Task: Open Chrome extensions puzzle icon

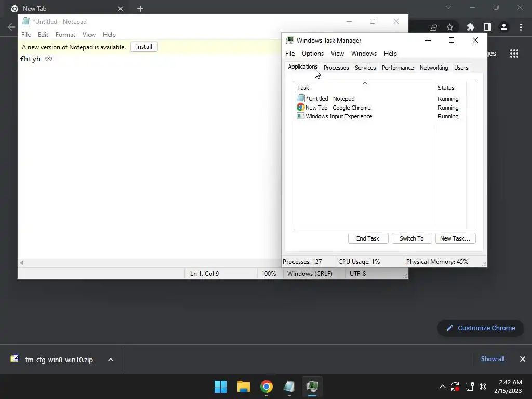Action: pos(471,27)
